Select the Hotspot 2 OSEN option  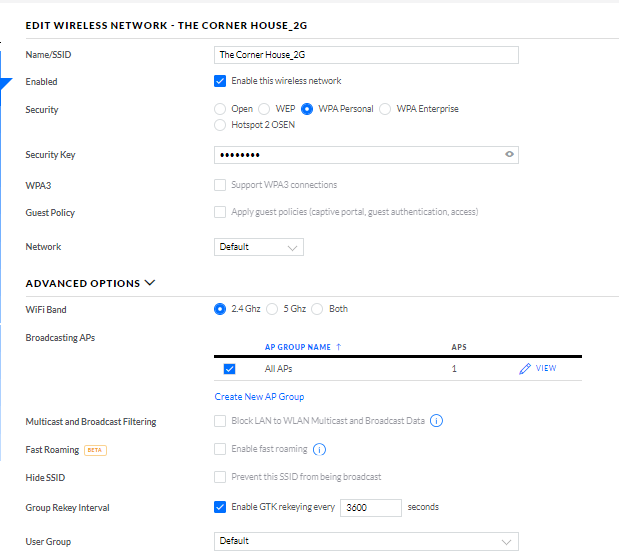pyautogui.click(x=220, y=125)
